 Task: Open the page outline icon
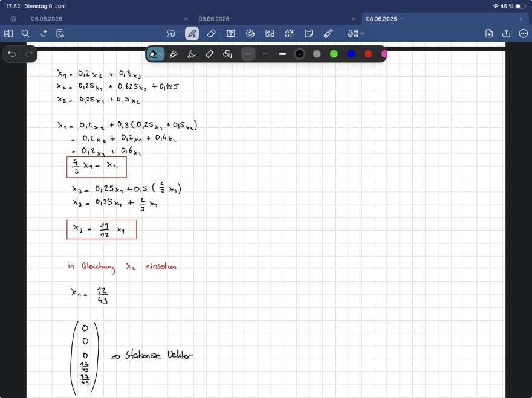coord(60,33)
